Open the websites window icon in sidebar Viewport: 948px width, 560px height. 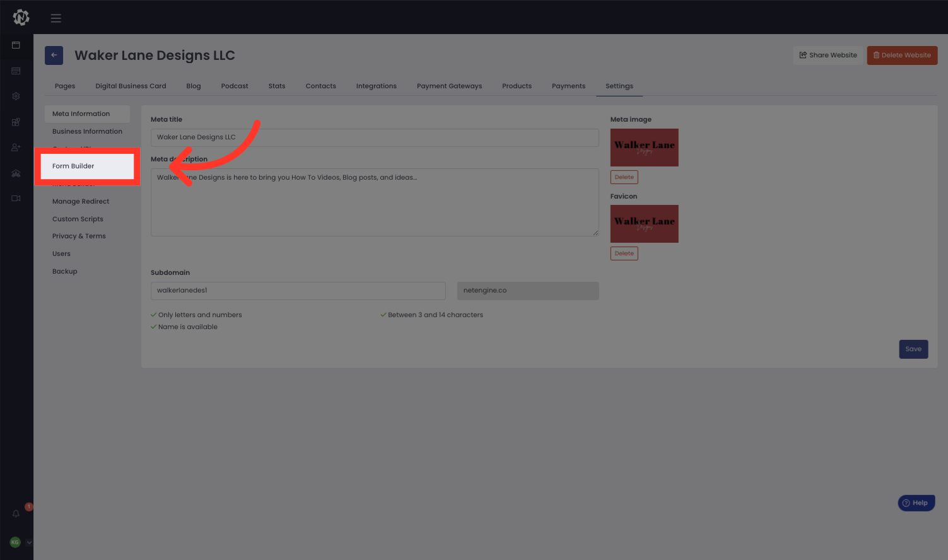click(16, 45)
